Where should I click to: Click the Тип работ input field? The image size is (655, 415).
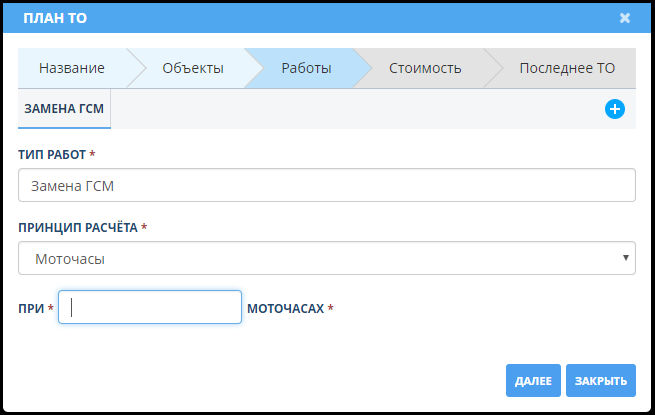click(327, 185)
